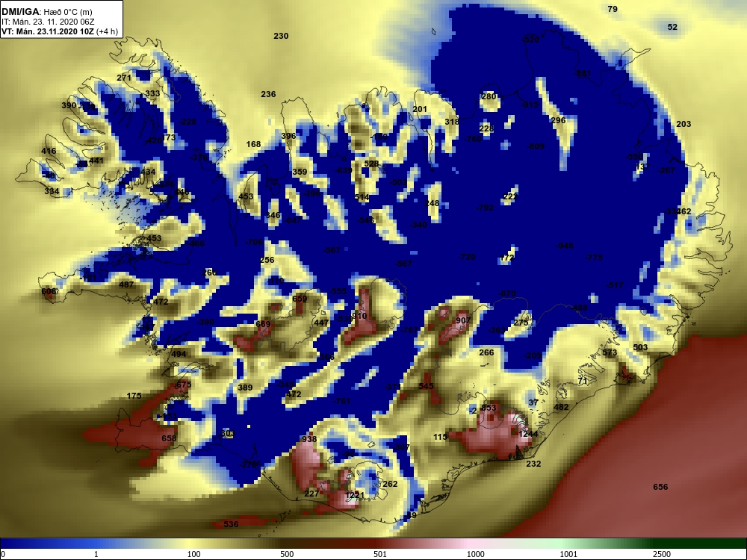Select the color scale label 1000
The image size is (747, 560).
coord(475,554)
